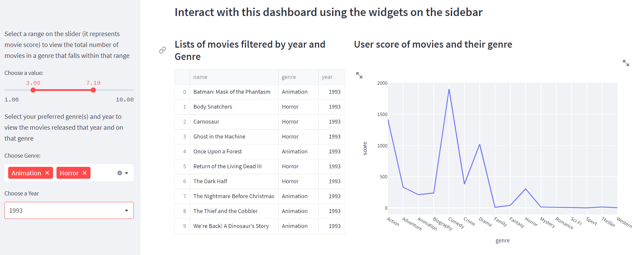Click the Nightmare Before Christmas cell
Screen dimensions: 644x255
pos(234,196)
